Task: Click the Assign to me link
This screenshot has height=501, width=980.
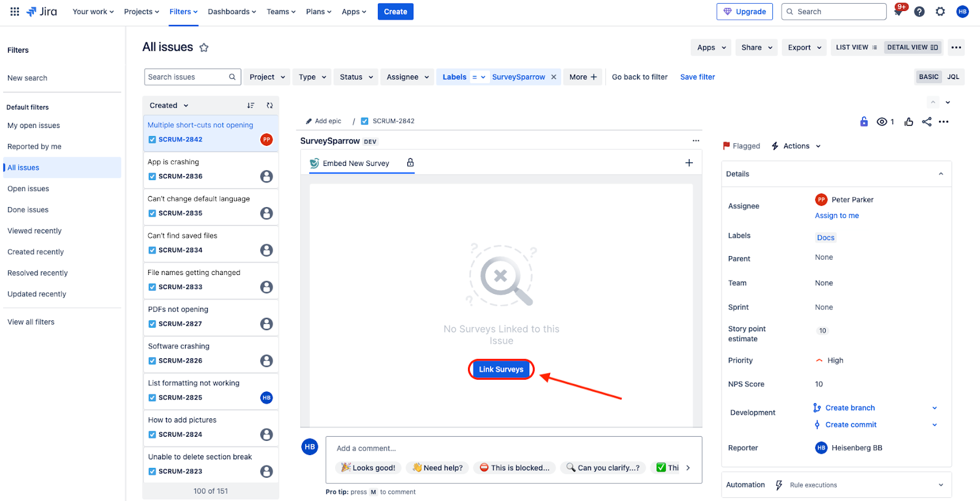Action: (x=837, y=216)
